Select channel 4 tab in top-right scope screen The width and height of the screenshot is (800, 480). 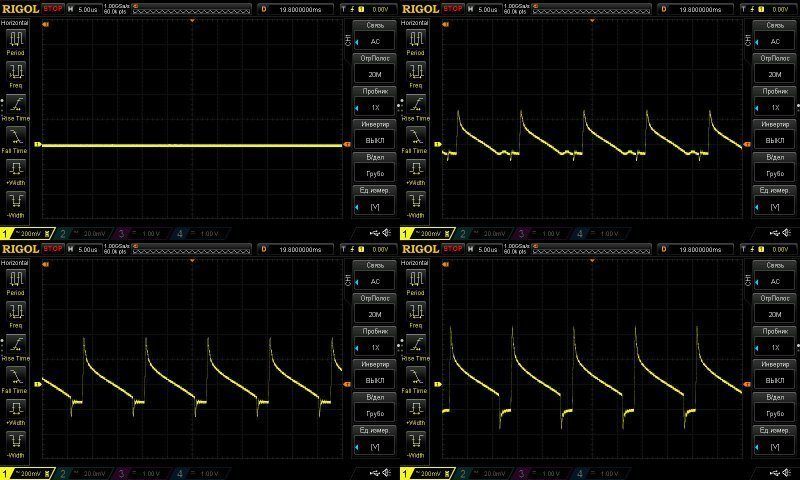[x=601, y=234]
